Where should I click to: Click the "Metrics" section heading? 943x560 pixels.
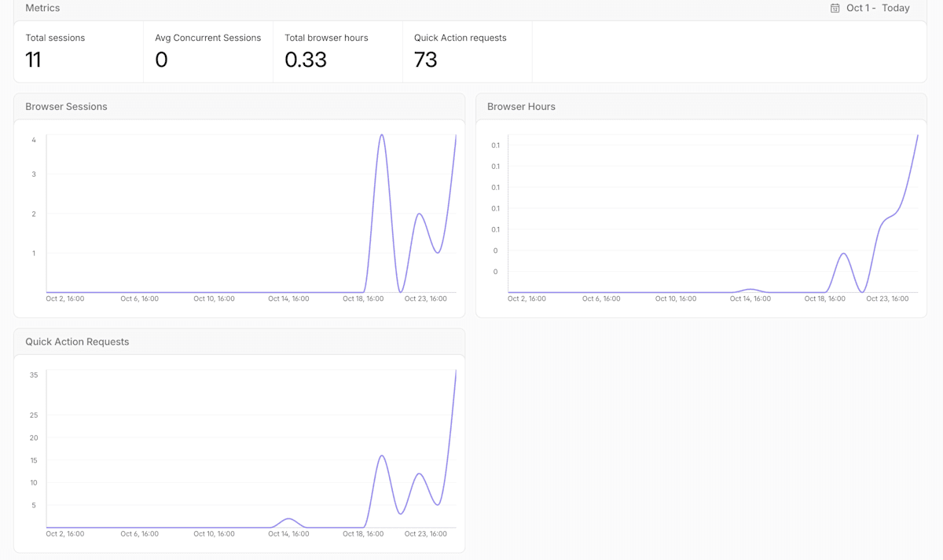(x=42, y=8)
